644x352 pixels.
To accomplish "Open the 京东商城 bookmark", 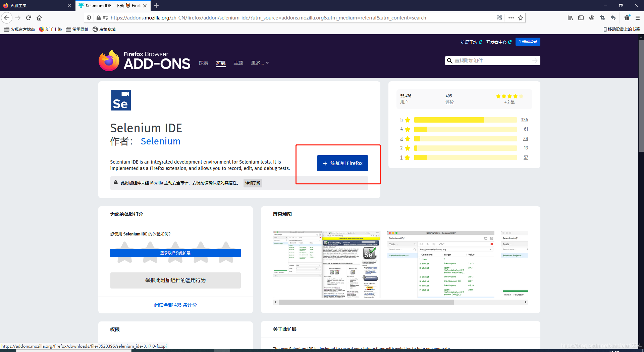I will tap(104, 29).
